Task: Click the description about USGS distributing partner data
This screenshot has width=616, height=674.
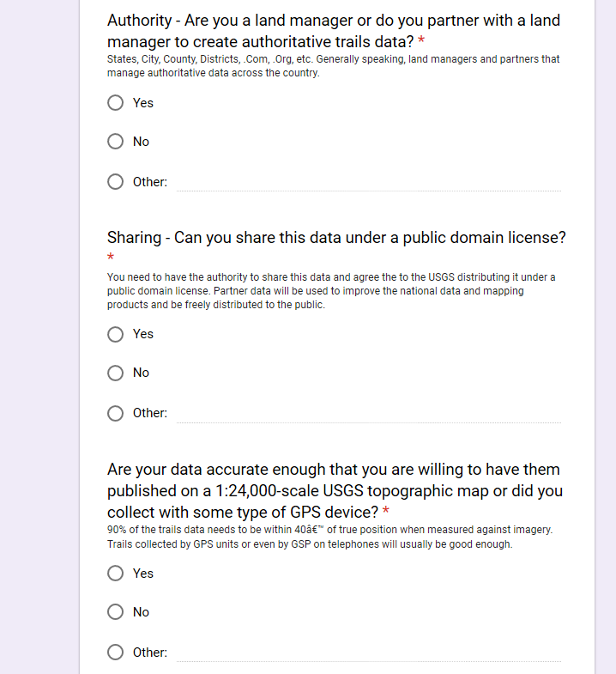Action: [x=330, y=291]
